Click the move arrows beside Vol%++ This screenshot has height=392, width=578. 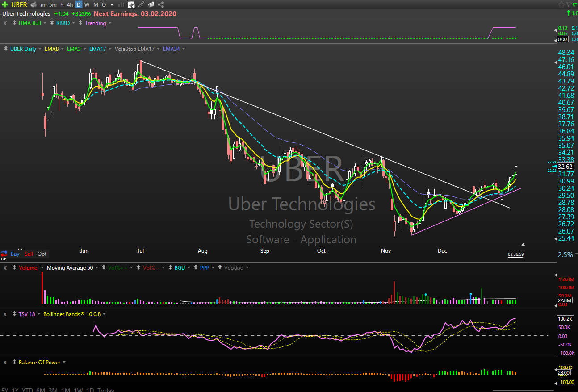click(x=104, y=267)
